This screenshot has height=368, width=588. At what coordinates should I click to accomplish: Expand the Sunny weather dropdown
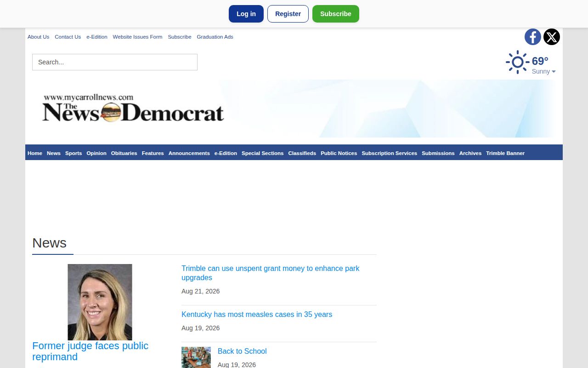point(543,71)
